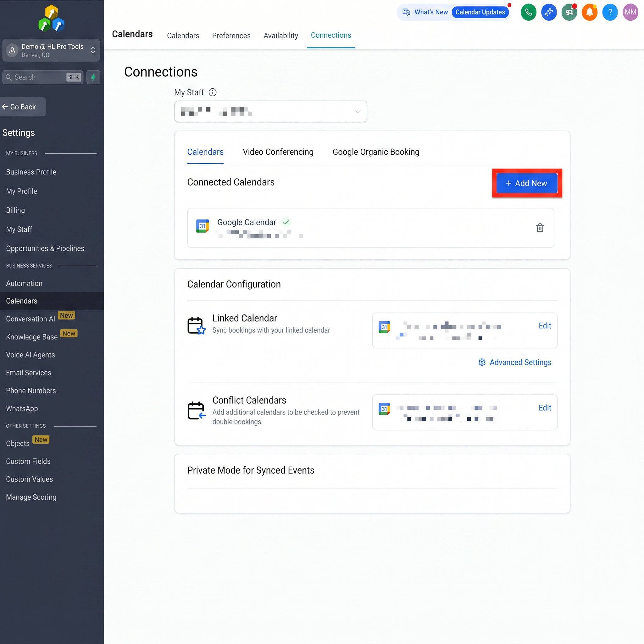644x644 pixels.
Task: Select the Connections top tab
Action: [x=331, y=35]
